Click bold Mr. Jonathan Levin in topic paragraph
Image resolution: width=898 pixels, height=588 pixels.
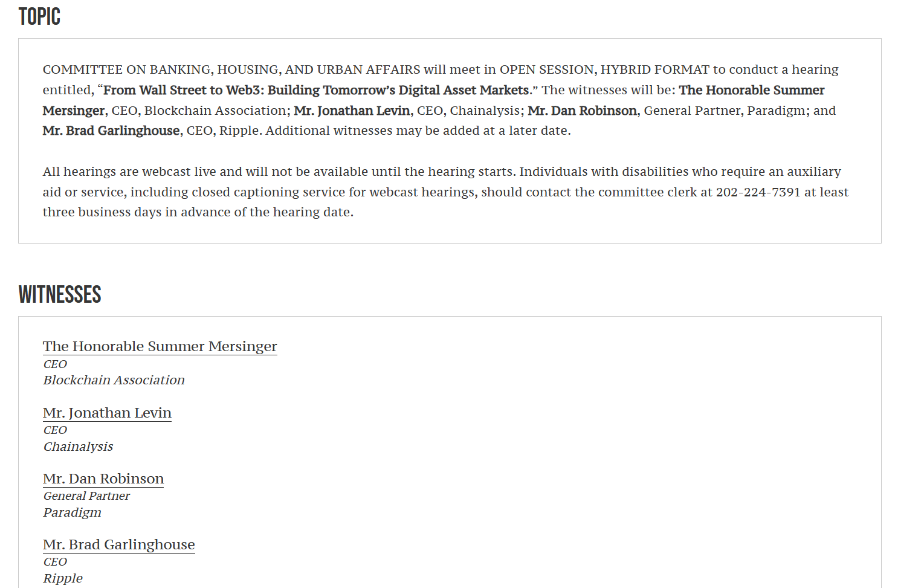pos(352,111)
